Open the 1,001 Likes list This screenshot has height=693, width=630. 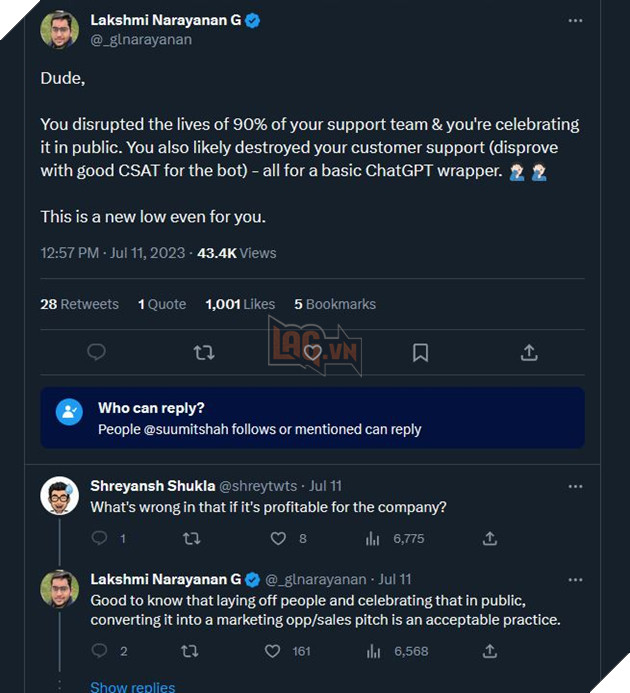pos(240,304)
